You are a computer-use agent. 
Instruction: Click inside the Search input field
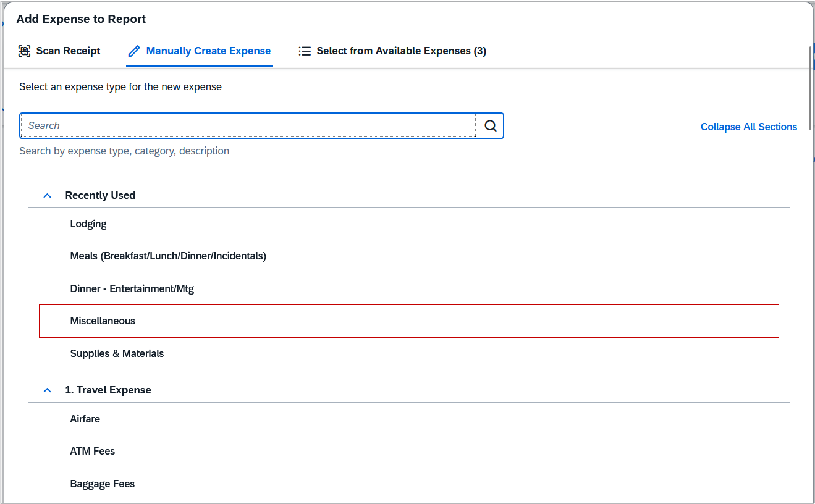pyautogui.click(x=247, y=125)
